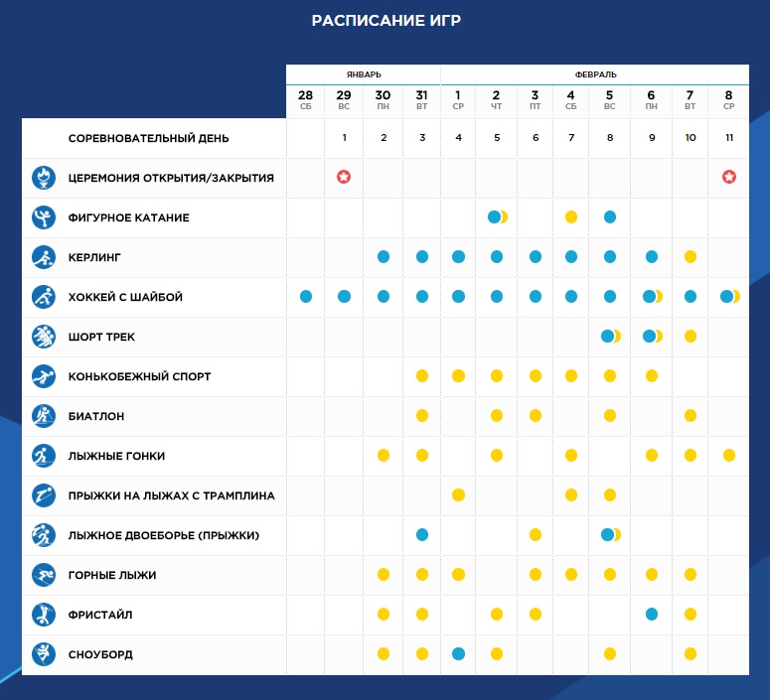Screen dimensions: 770x700
Task: Select the ЯНВАРЬ month header
Action: pos(364,74)
